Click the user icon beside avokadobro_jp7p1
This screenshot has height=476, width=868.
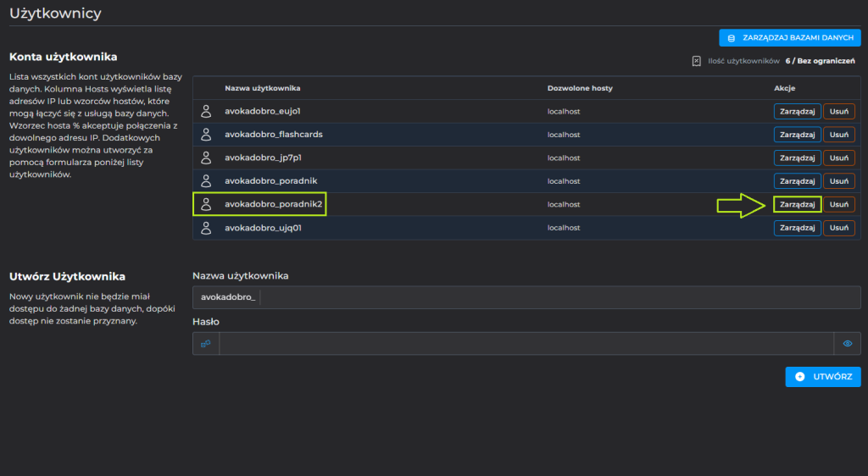coord(205,158)
